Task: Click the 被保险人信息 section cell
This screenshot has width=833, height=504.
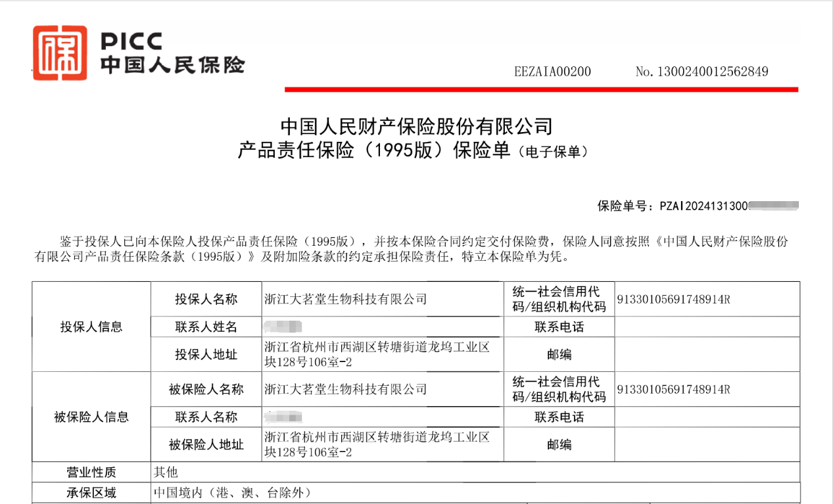Action: tap(91, 417)
